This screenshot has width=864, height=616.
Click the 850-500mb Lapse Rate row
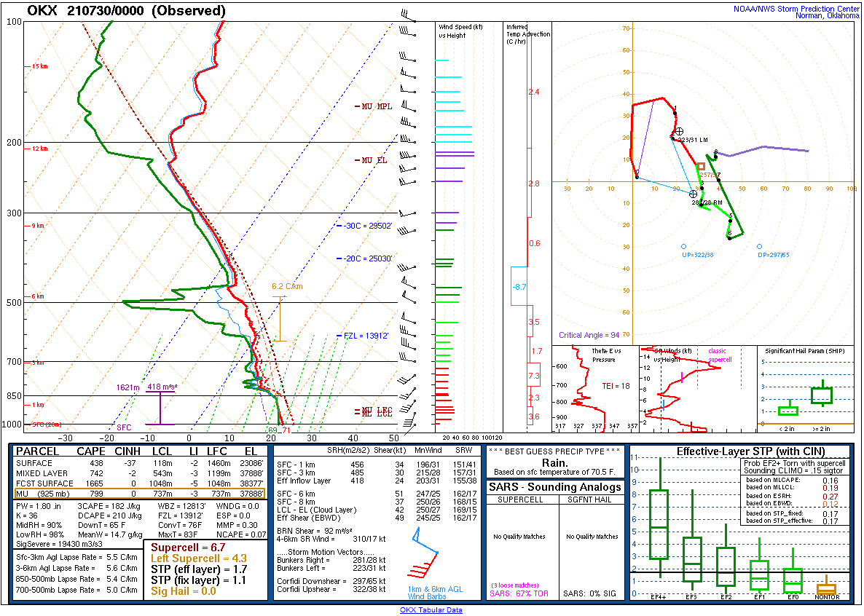click(76, 579)
